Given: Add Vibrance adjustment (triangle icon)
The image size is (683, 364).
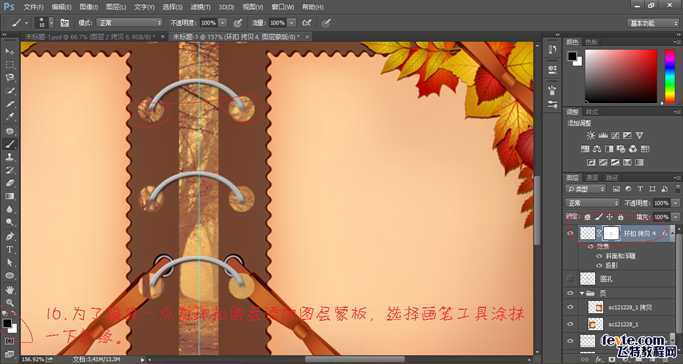Looking at the screenshot, I should click(639, 135).
